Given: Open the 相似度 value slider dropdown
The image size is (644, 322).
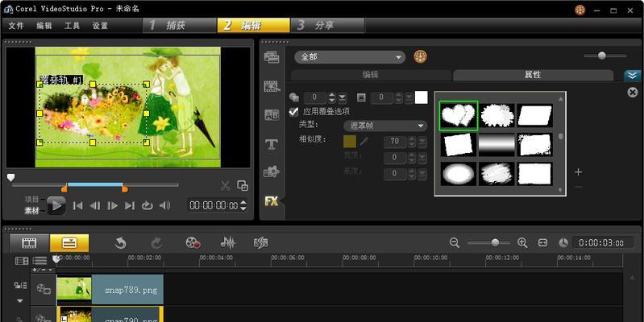Looking at the screenshot, I should click(x=422, y=141).
